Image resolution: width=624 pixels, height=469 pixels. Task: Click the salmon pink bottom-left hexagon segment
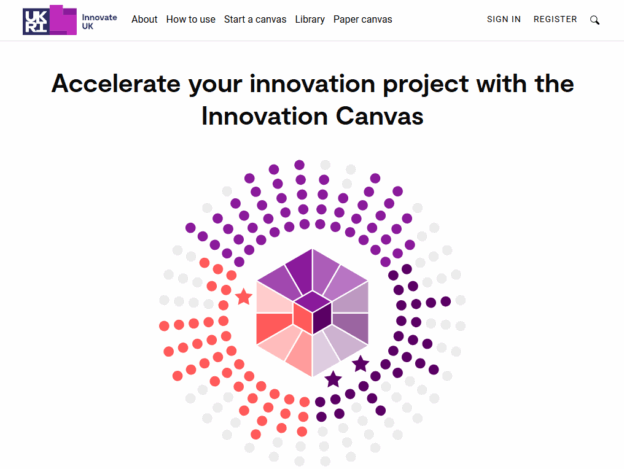coord(299,354)
